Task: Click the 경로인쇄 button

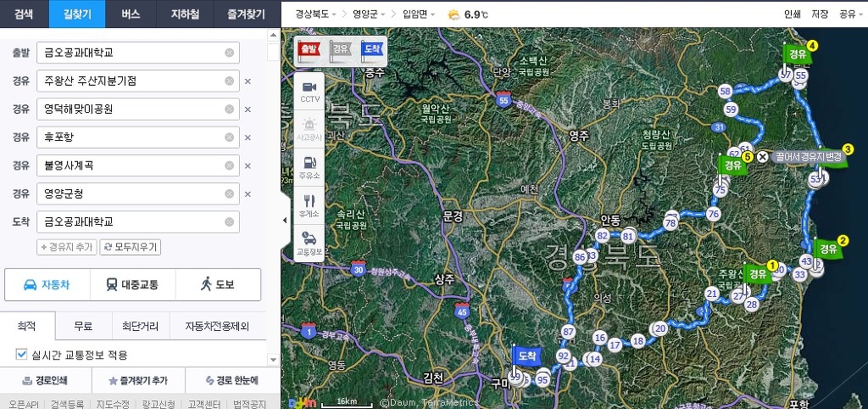Action: pos(45,381)
